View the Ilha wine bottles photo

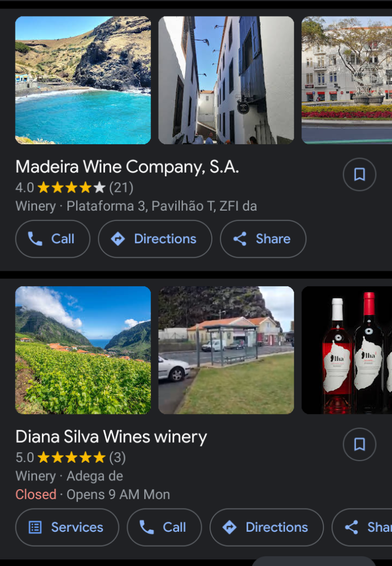tap(347, 350)
